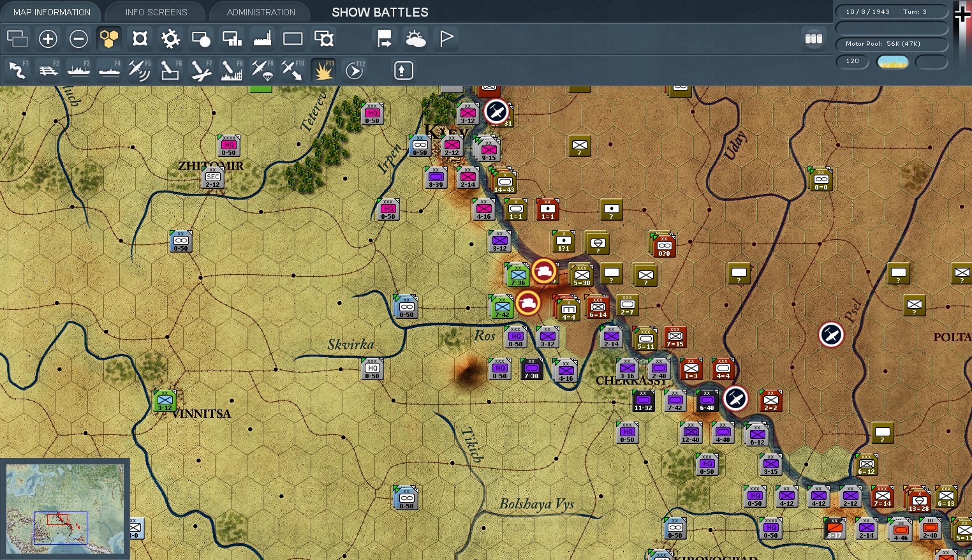Click the clear-weather wheat field swatch
972x560 pixels.
[893, 62]
